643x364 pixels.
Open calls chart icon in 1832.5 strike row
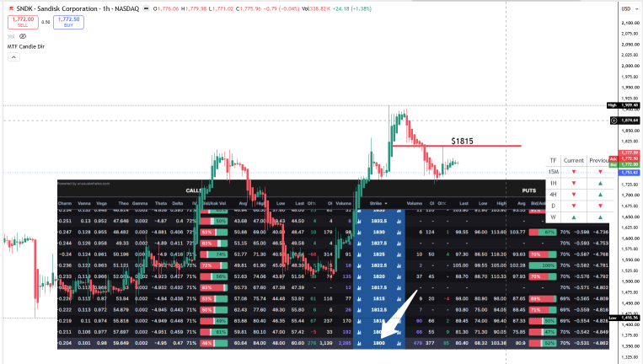pos(359,221)
